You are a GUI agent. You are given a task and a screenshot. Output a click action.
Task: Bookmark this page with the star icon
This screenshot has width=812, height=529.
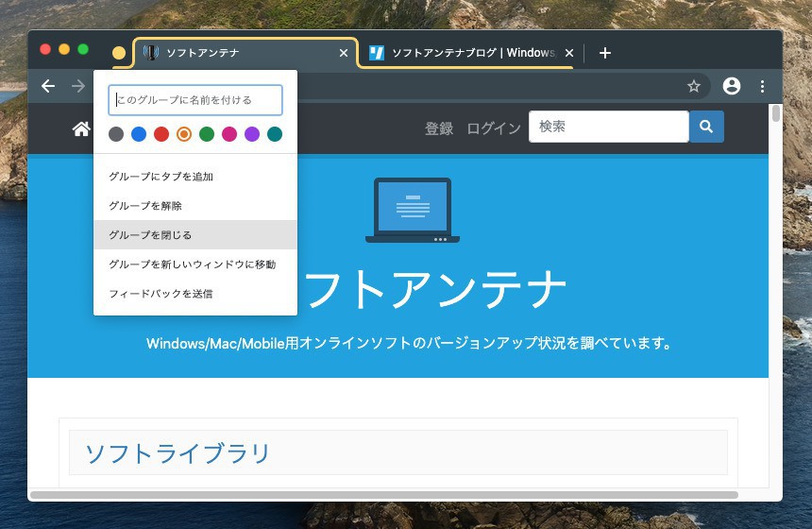click(694, 86)
